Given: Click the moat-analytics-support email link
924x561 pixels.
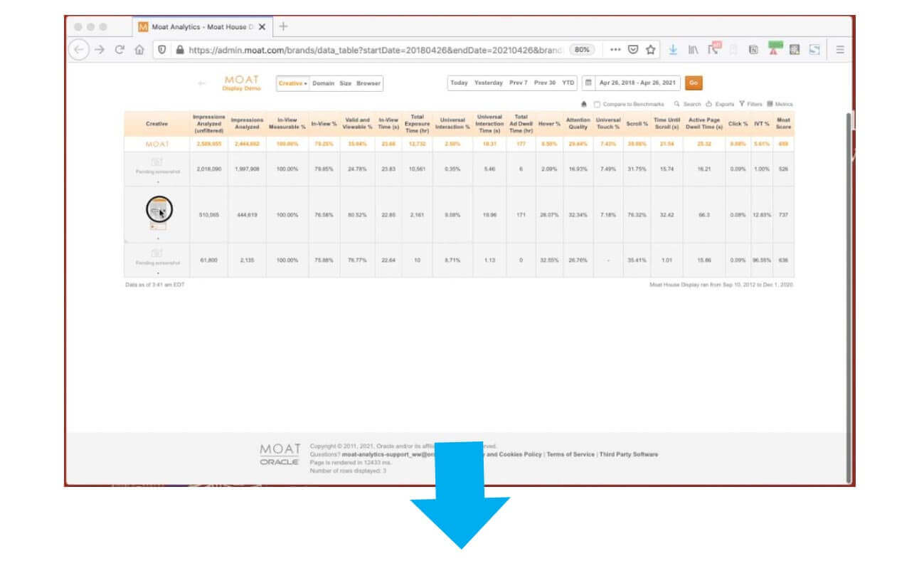Looking at the screenshot, I should coord(388,454).
